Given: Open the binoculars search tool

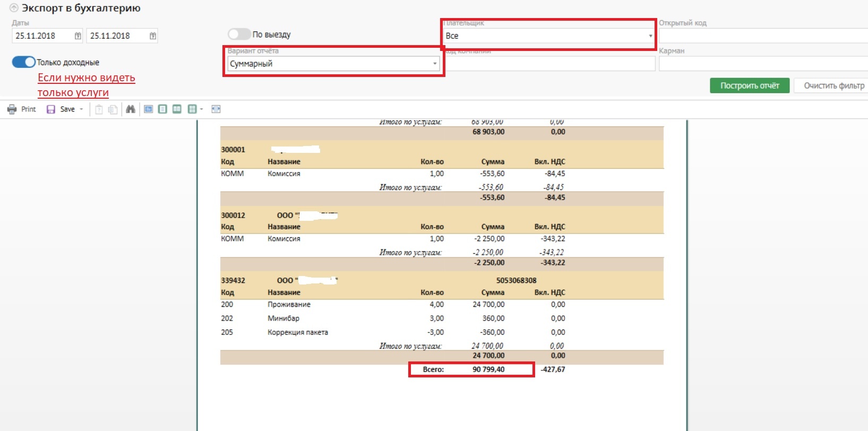Looking at the screenshot, I should click(x=131, y=109).
